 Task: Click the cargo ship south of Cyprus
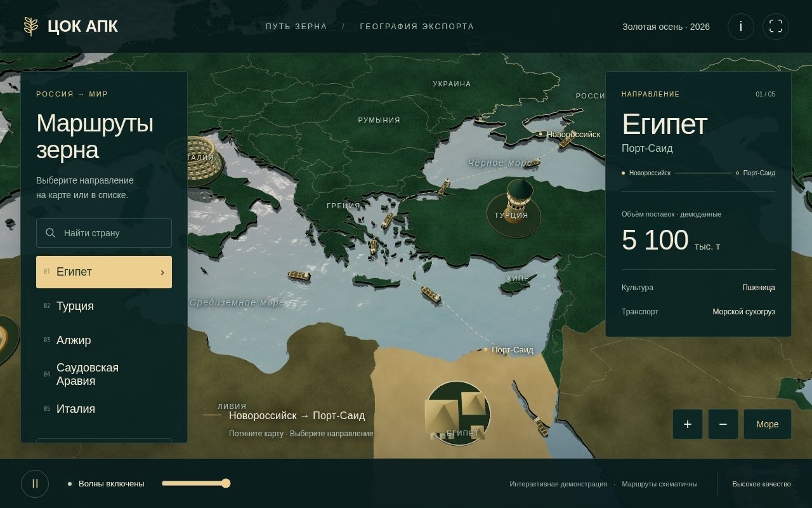click(431, 295)
